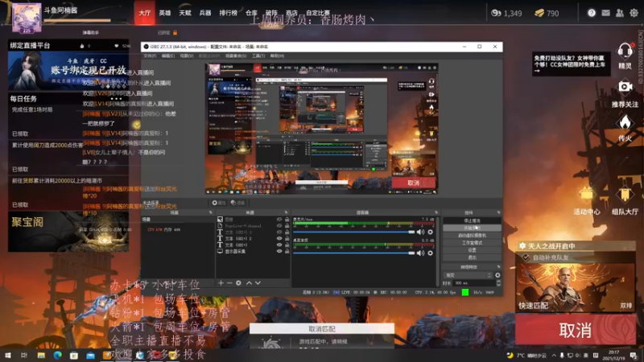Open the 精灵 headset assistant icon

pos(625,51)
